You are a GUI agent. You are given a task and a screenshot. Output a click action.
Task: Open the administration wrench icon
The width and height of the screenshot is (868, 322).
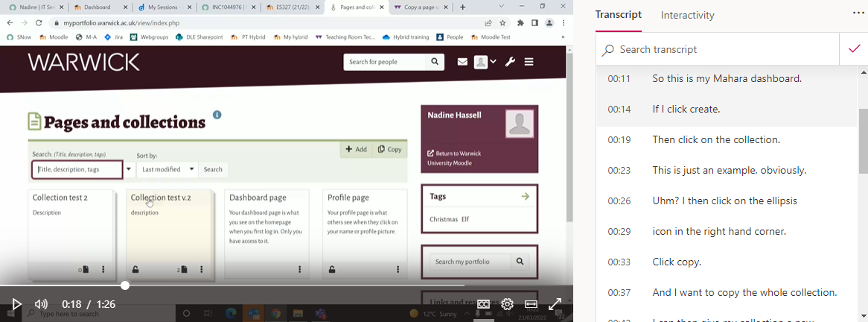[x=510, y=62]
